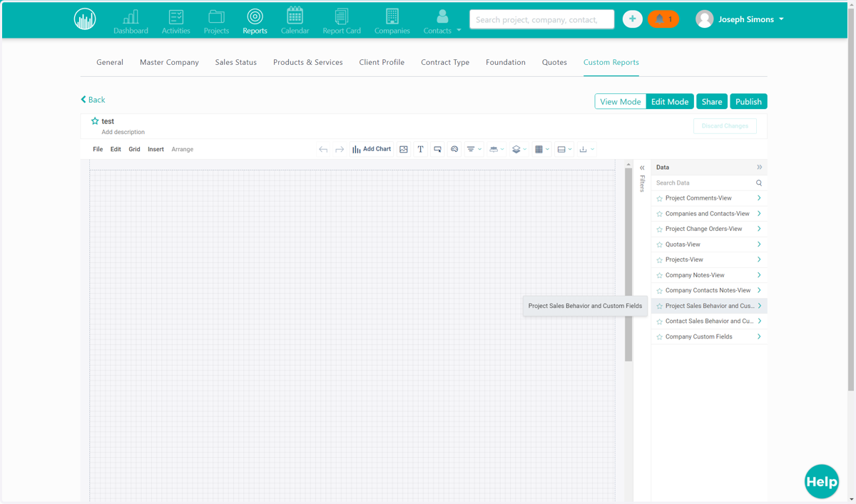Click the app logo in the header
The width and height of the screenshot is (856, 504).
(85, 19)
